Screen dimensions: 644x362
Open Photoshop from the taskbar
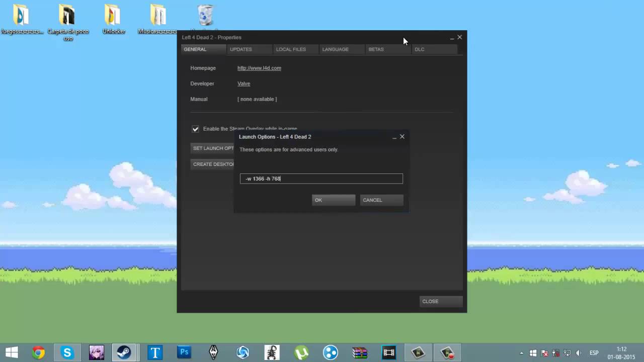(x=184, y=352)
